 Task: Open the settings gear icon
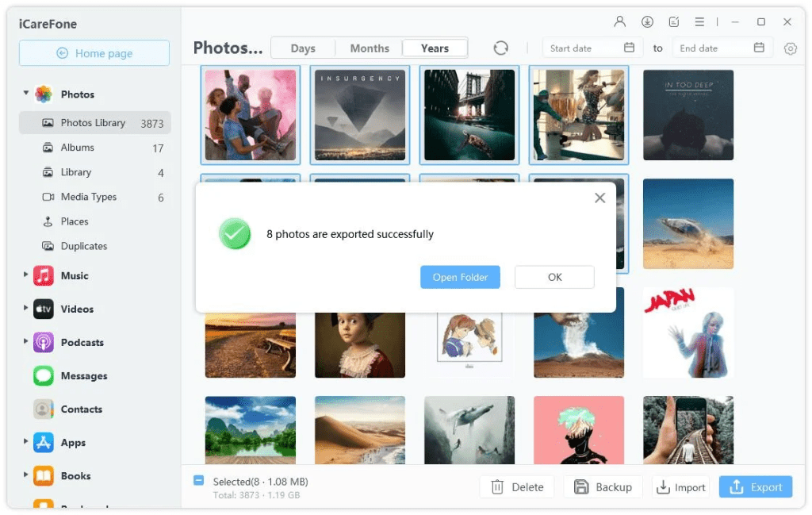pos(790,48)
